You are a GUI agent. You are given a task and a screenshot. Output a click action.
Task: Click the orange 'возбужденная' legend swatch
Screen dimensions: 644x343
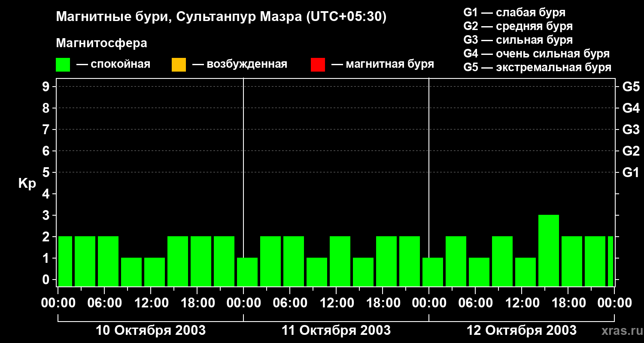(x=179, y=65)
